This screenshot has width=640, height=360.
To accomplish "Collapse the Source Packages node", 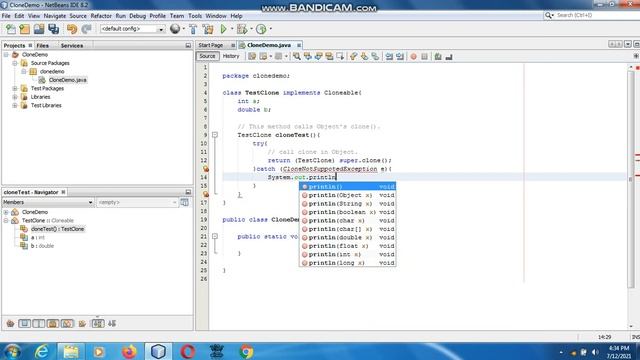I will (15, 63).
